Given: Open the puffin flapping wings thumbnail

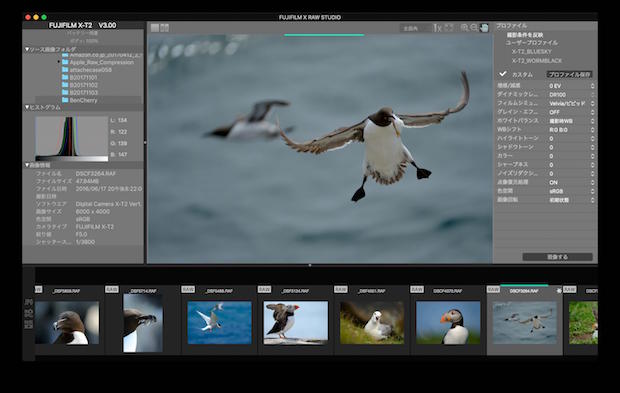Looking at the screenshot, I should [x=296, y=323].
